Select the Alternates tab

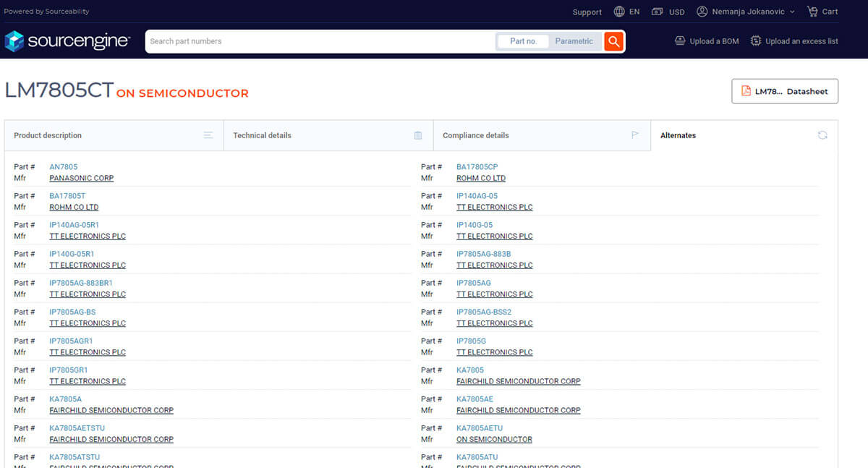tap(744, 135)
